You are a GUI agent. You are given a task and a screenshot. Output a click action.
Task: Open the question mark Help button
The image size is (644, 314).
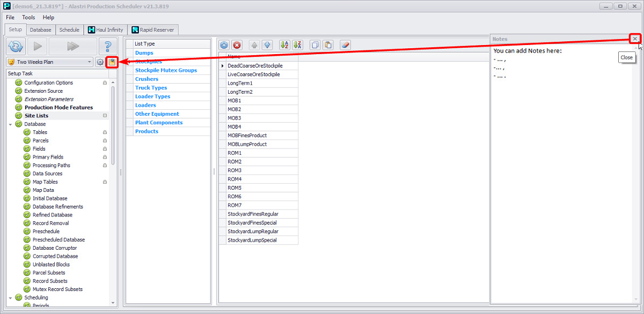click(108, 46)
